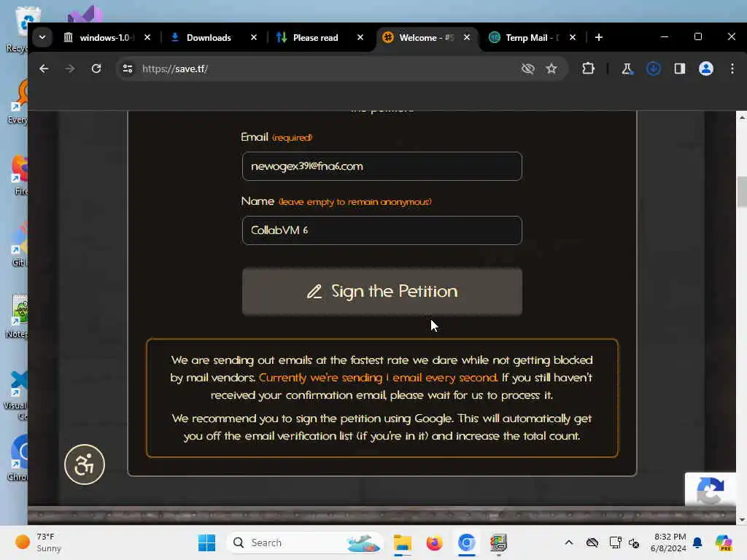
Task: Toggle the crossed-out eye tracking icon
Action: point(528,69)
